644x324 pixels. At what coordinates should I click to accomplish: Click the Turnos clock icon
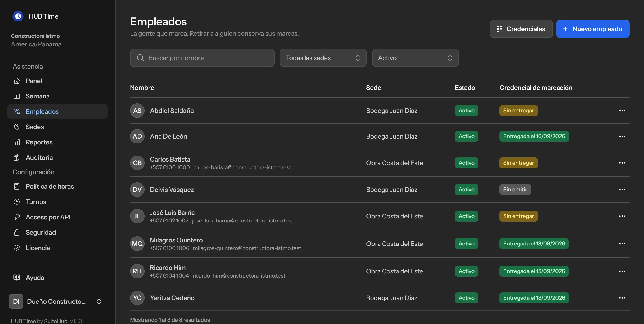click(x=17, y=202)
